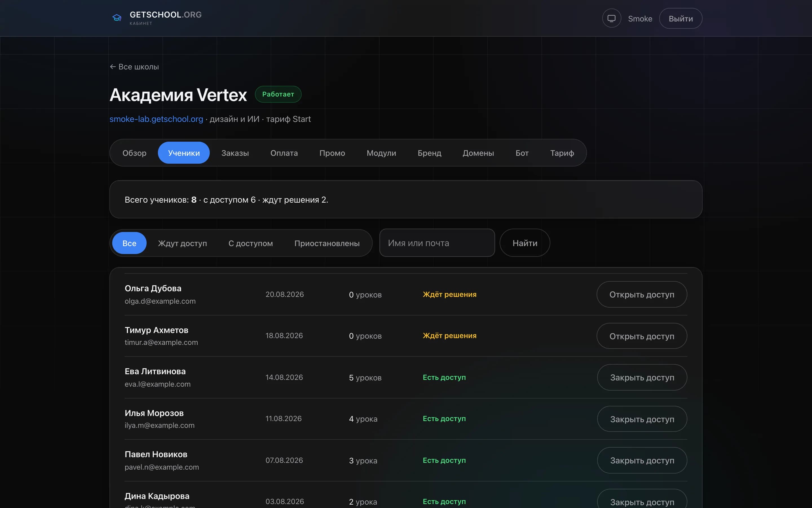
Task: Click Есть доступ status for Павел Новиков
Action: coord(444,460)
